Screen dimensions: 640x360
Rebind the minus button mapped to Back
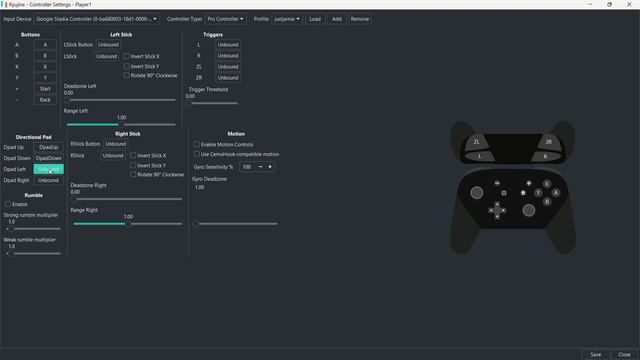pyautogui.click(x=45, y=100)
